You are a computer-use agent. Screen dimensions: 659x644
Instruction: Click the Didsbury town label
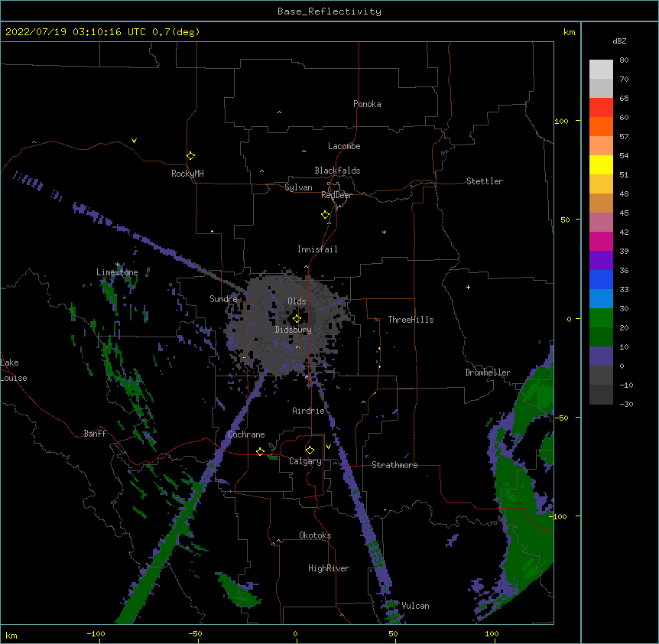coord(294,330)
